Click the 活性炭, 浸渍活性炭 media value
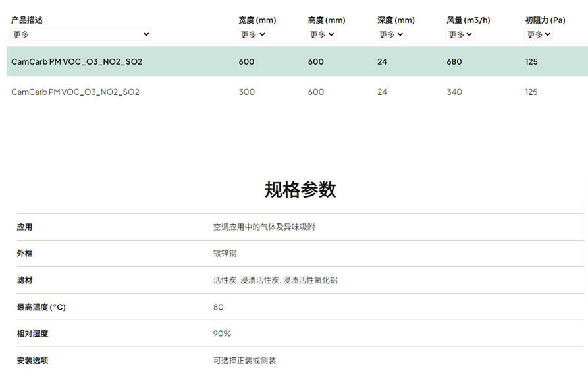The height and width of the screenshot is (379, 588). tap(275, 280)
